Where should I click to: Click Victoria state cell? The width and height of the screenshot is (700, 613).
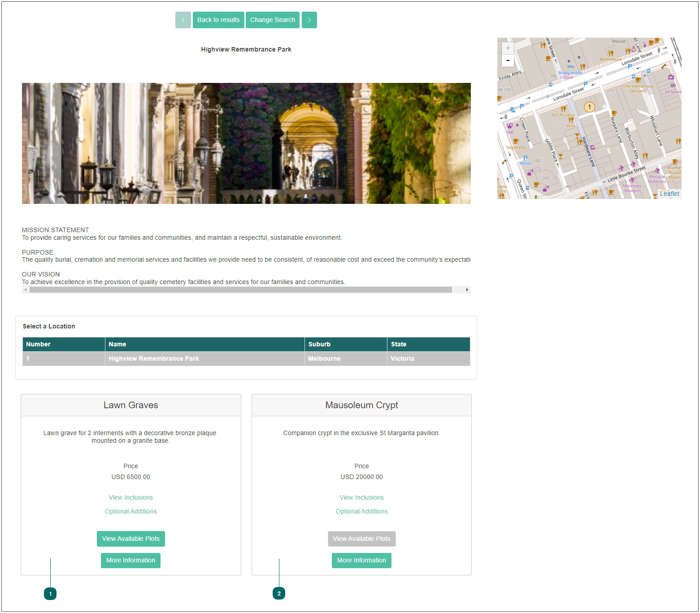tap(429, 358)
